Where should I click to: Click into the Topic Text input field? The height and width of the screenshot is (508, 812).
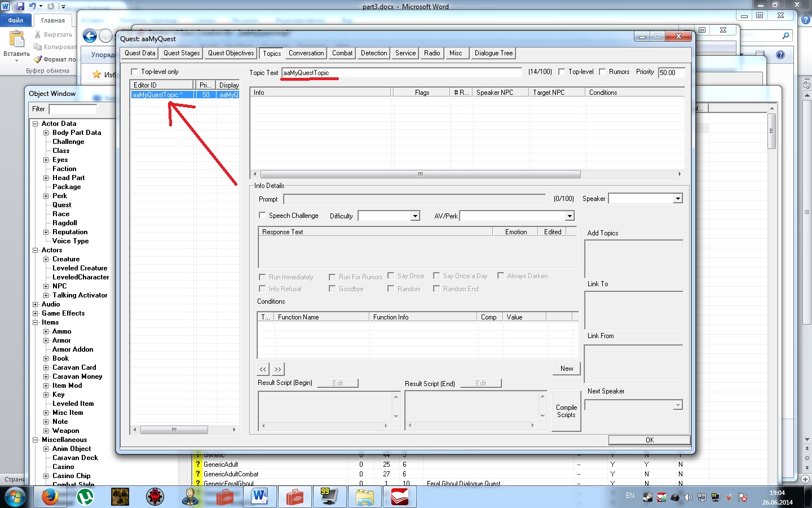coord(401,72)
